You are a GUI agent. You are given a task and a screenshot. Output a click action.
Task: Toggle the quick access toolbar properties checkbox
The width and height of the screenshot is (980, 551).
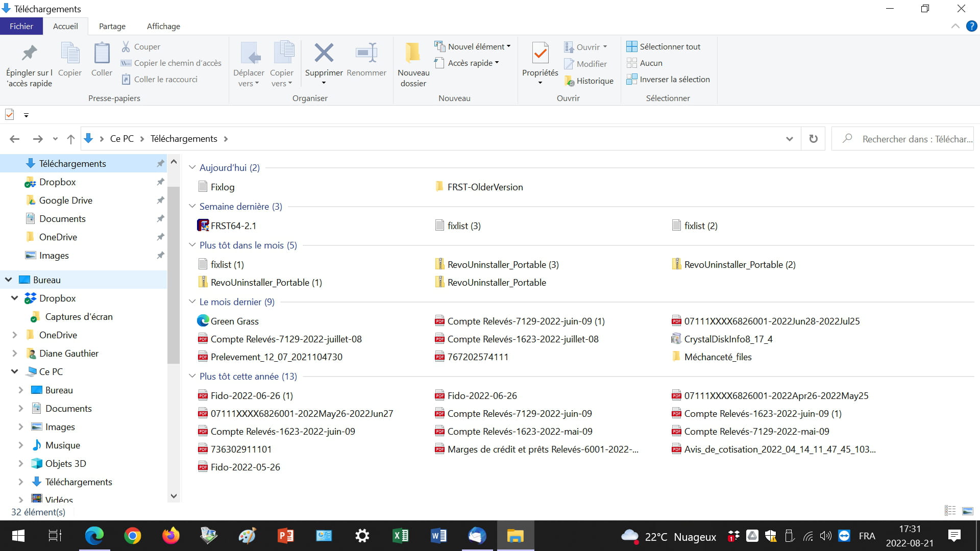[9, 114]
